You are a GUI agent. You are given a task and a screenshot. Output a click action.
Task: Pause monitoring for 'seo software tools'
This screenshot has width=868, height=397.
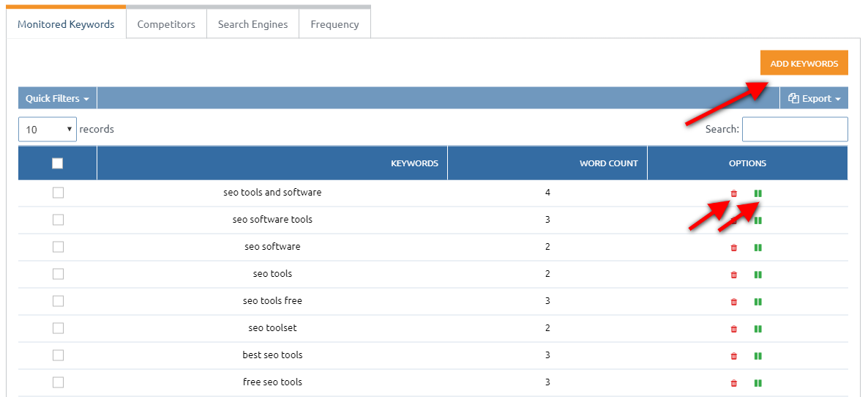757,220
